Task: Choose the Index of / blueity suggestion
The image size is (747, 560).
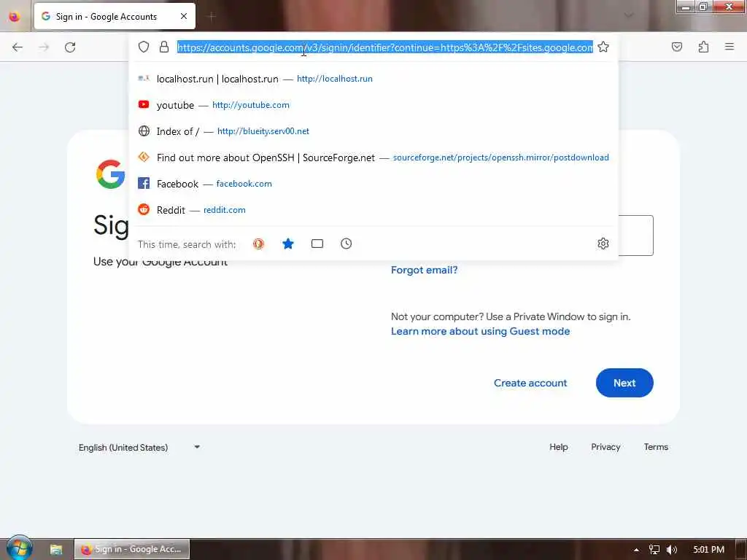Action: pyautogui.click(x=373, y=131)
